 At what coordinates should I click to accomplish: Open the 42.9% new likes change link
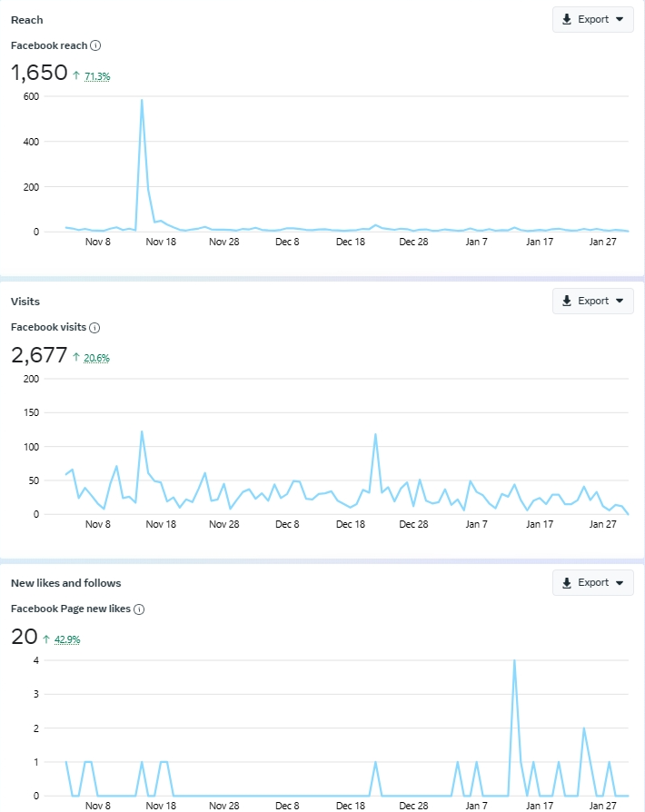(67, 640)
